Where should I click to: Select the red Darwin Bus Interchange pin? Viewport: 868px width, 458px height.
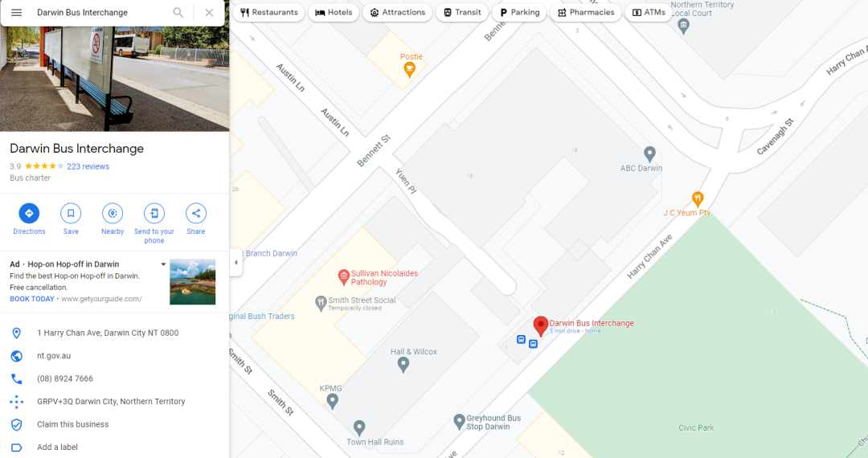[x=541, y=325]
